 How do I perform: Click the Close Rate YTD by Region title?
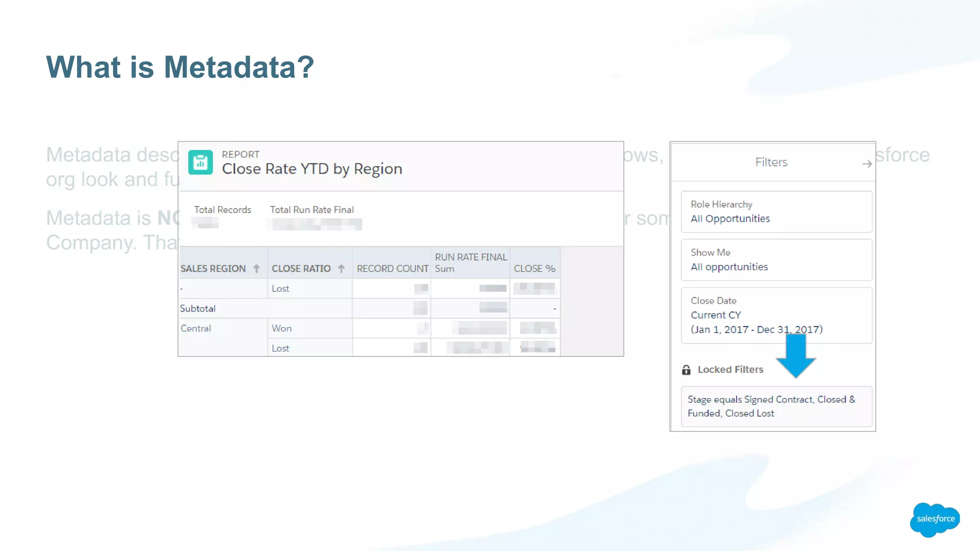point(312,169)
